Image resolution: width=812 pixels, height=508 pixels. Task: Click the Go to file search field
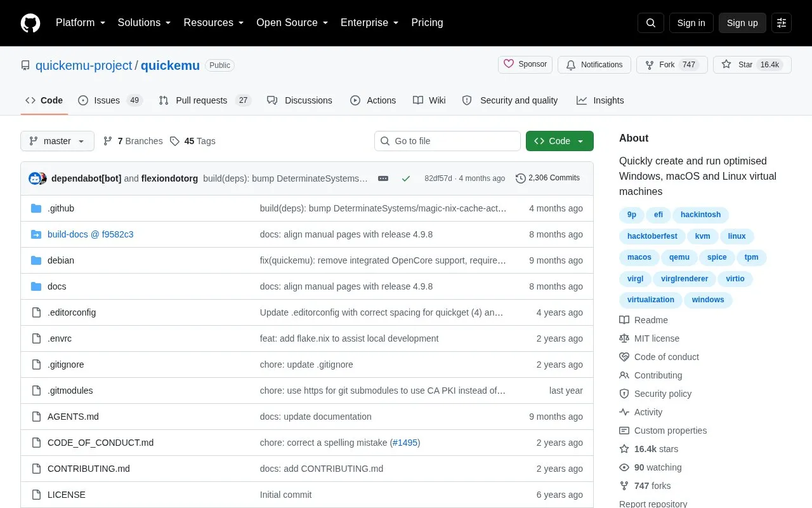(x=447, y=141)
